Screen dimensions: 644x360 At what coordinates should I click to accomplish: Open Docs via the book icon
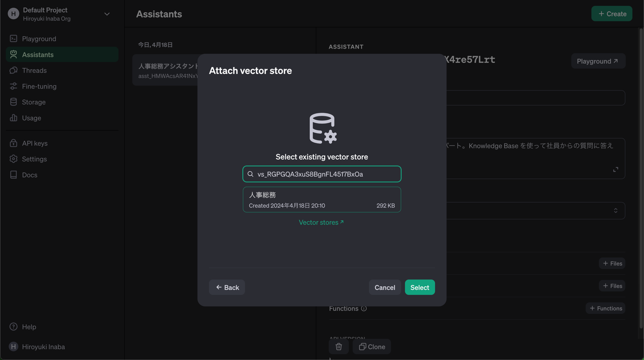13,175
